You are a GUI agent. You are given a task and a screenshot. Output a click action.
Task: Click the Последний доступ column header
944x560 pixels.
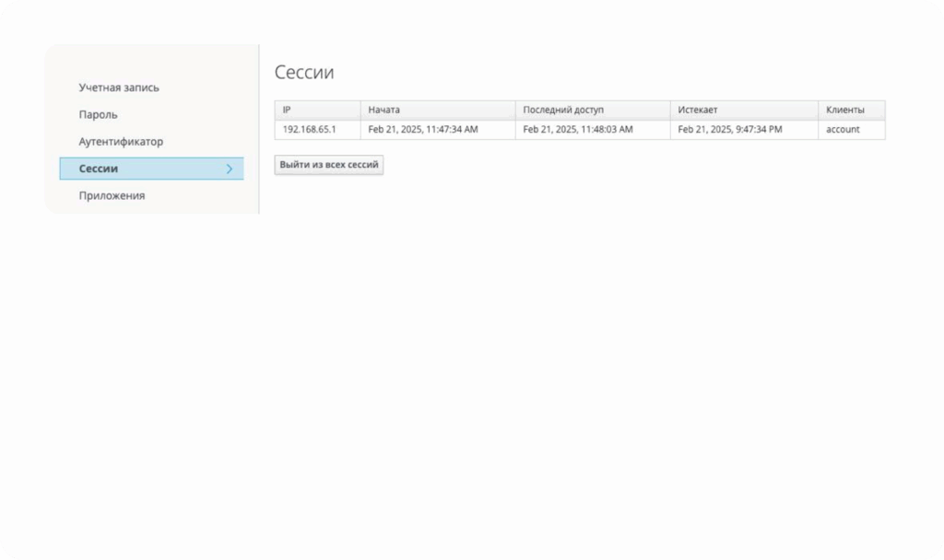[563, 110]
